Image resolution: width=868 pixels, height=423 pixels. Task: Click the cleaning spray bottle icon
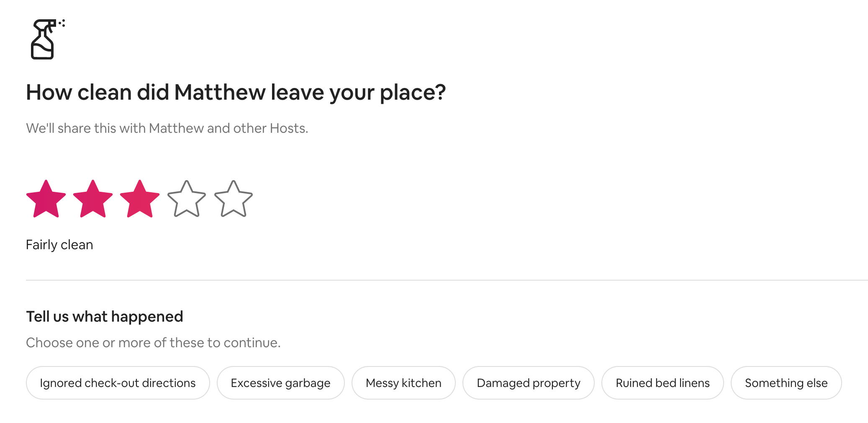(x=45, y=39)
